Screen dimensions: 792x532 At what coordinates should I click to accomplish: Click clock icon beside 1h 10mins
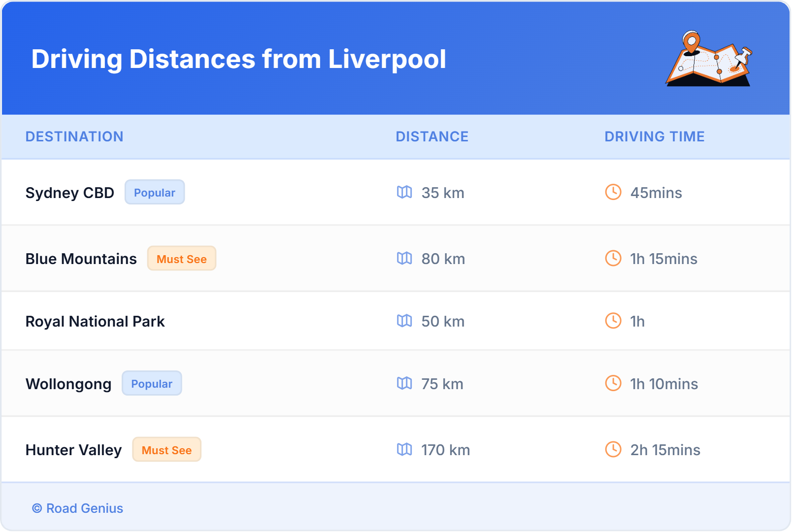[613, 383]
